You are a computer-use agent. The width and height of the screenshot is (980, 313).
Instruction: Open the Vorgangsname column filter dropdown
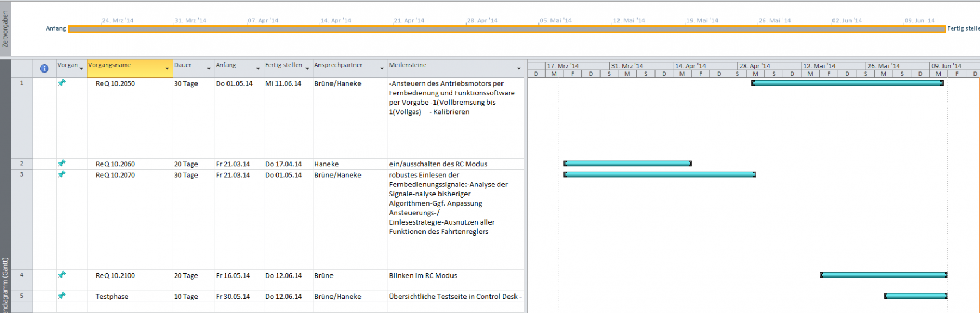[x=167, y=69]
